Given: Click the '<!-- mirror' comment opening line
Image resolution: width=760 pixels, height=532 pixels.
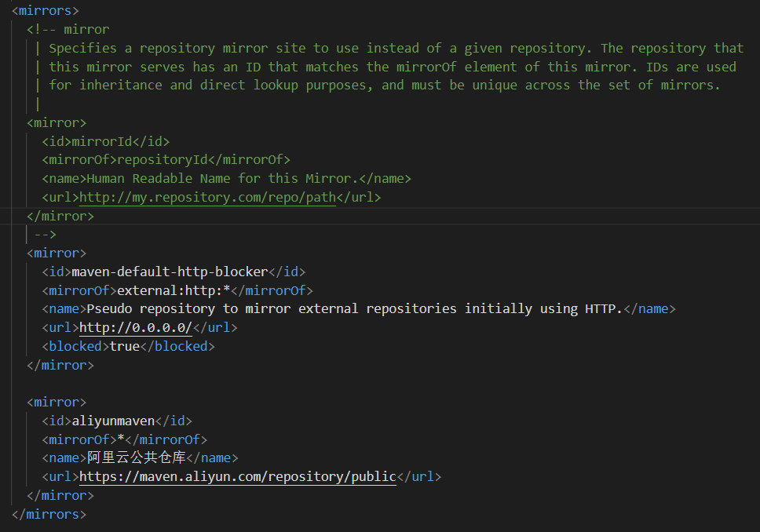Looking at the screenshot, I should [68, 30].
